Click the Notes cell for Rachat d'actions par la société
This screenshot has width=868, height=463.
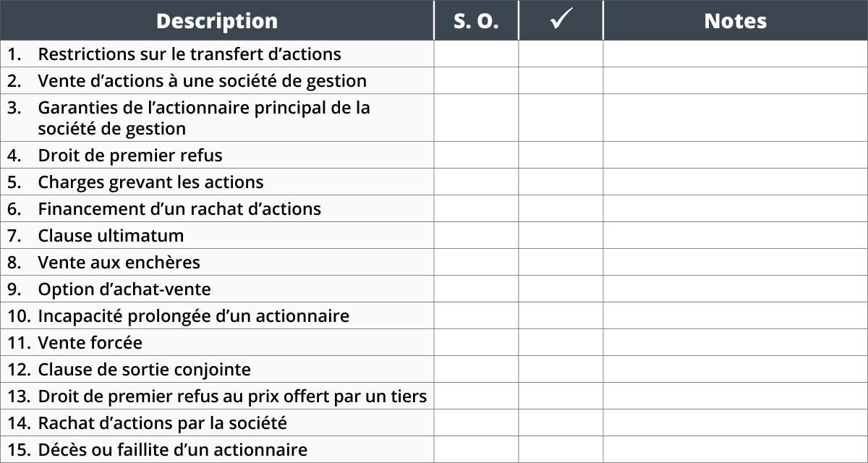click(x=736, y=422)
